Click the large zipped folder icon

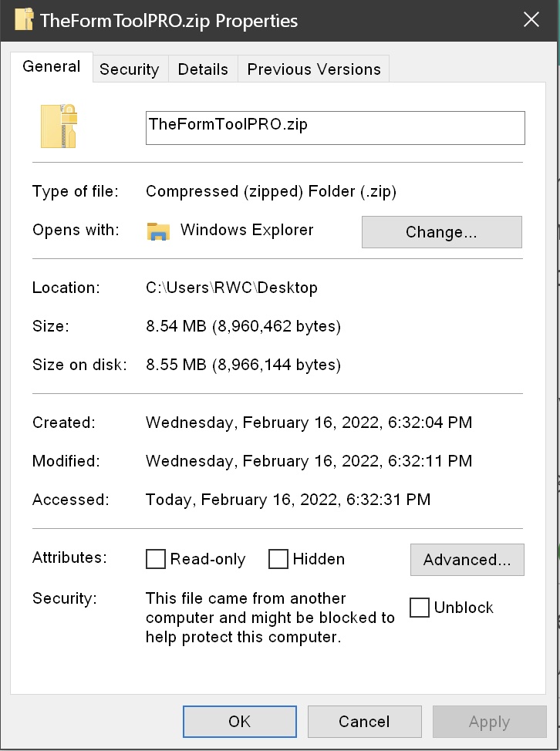[59, 126]
